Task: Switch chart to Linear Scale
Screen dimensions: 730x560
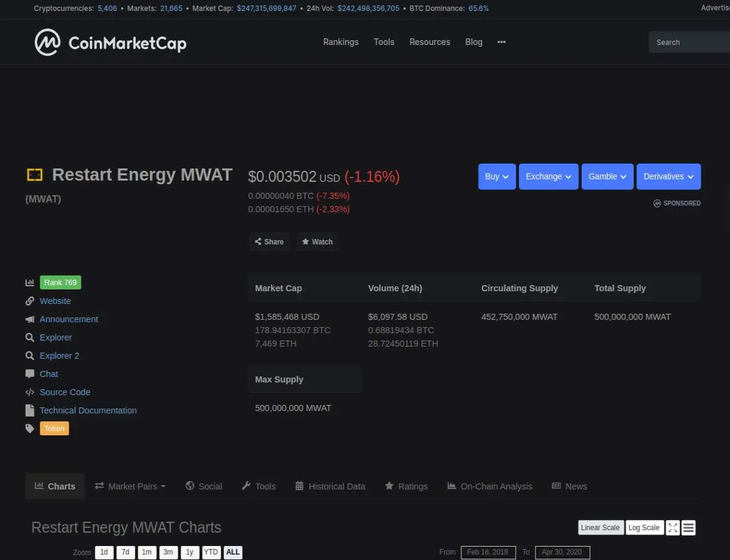Action: click(x=600, y=528)
